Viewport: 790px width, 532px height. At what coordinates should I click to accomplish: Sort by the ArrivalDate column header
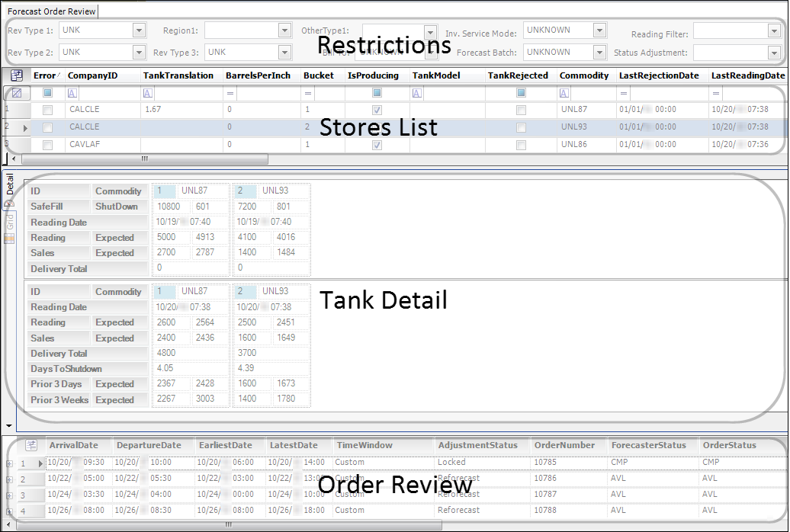pyautogui.click(x=74, y=445)
